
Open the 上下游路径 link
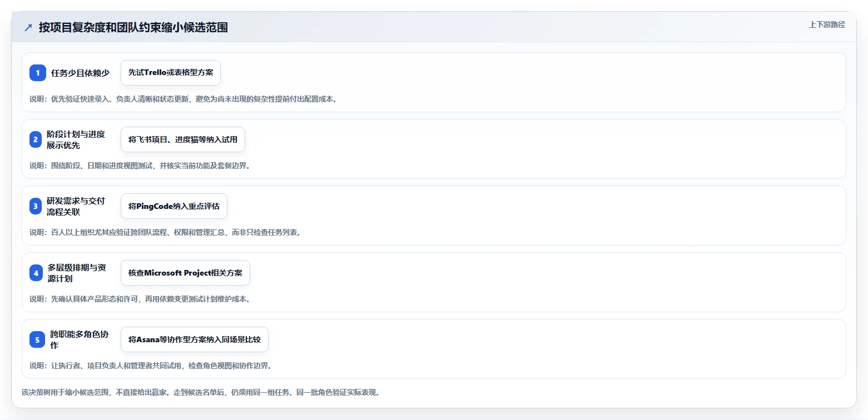[x=827, y=24]
